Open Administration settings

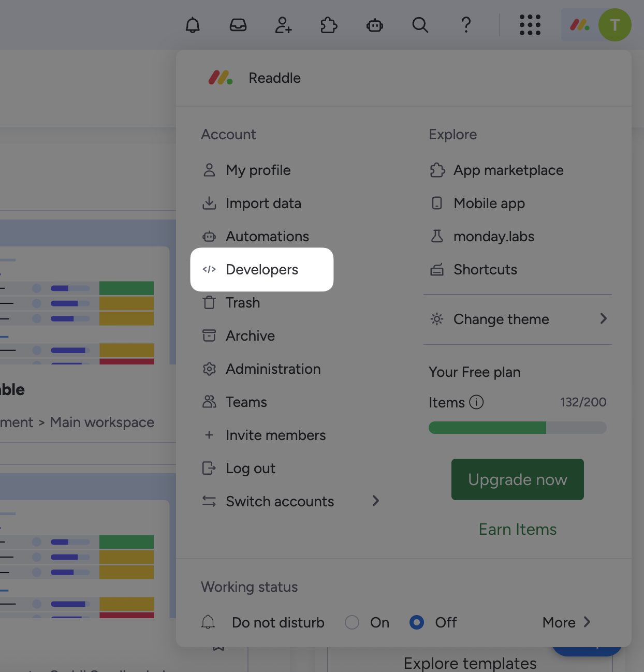[273, 369]
